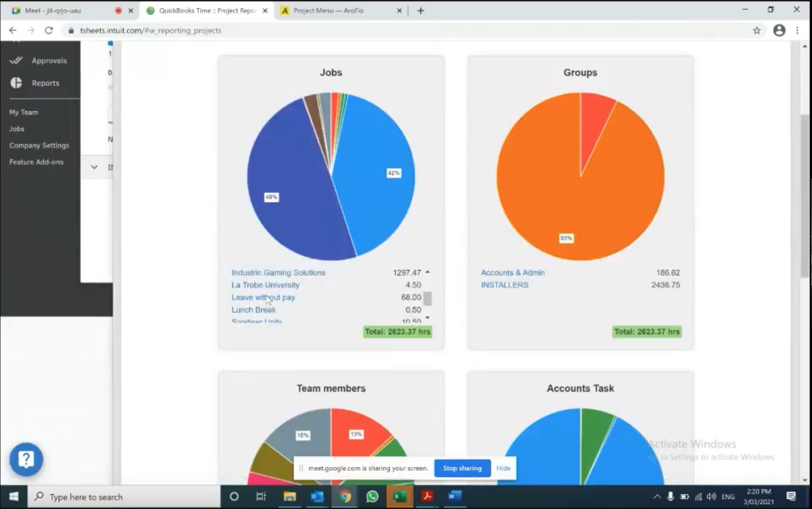Open Company Settings in the sidebar
The width and height of the screenshot is (812, 509).
(39, 145)
